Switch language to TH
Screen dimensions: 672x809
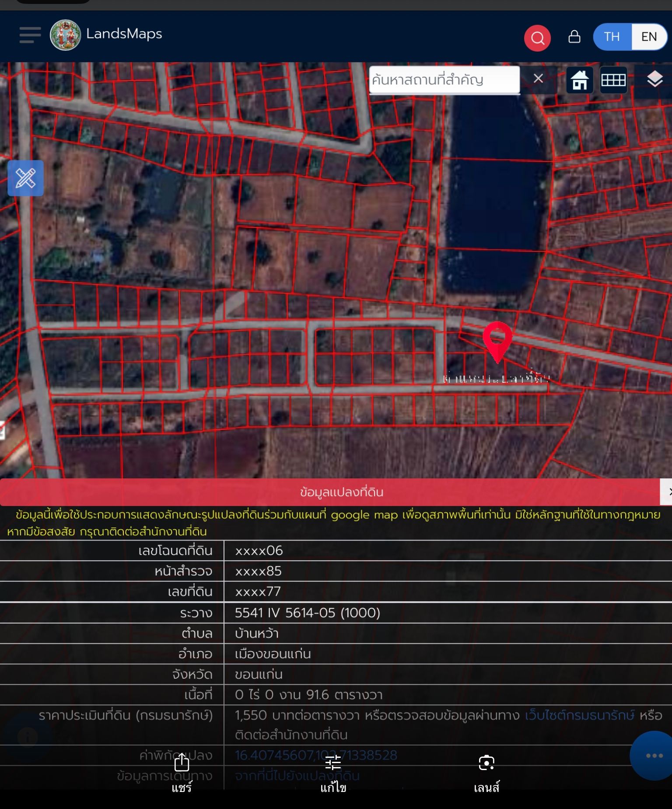tap(612, 37)
